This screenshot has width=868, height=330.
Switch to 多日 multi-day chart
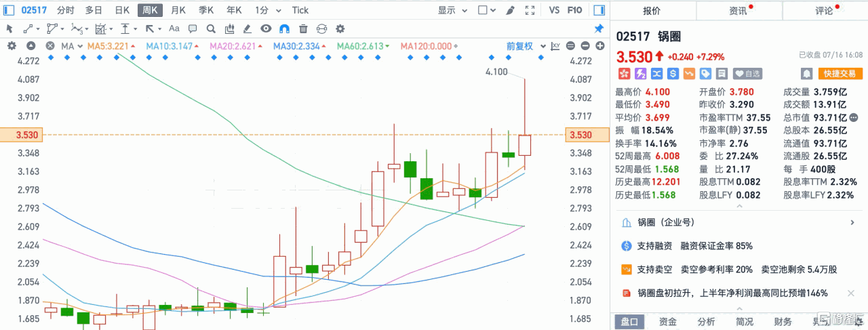pyautogui.click(x=94, y=10)
